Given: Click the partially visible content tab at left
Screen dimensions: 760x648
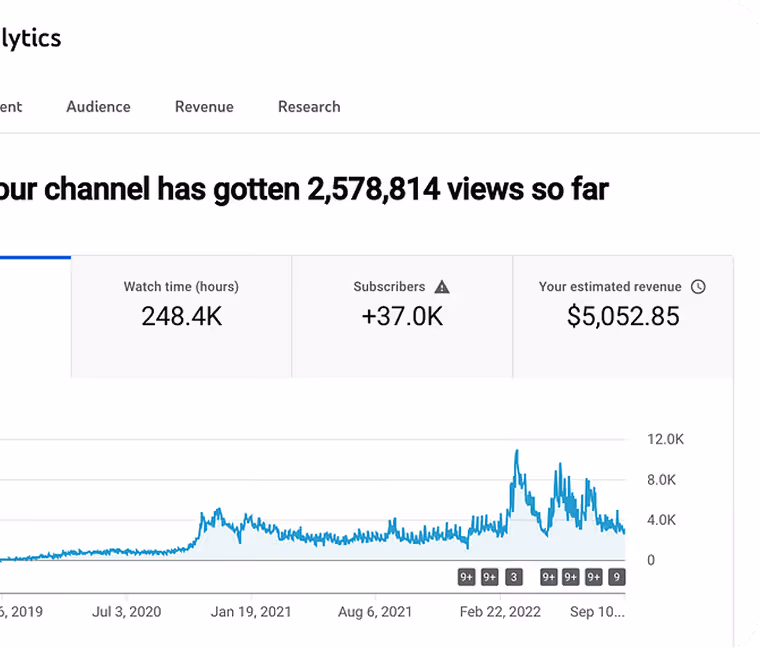Looking at the screenshot, I should pos(11,107).
